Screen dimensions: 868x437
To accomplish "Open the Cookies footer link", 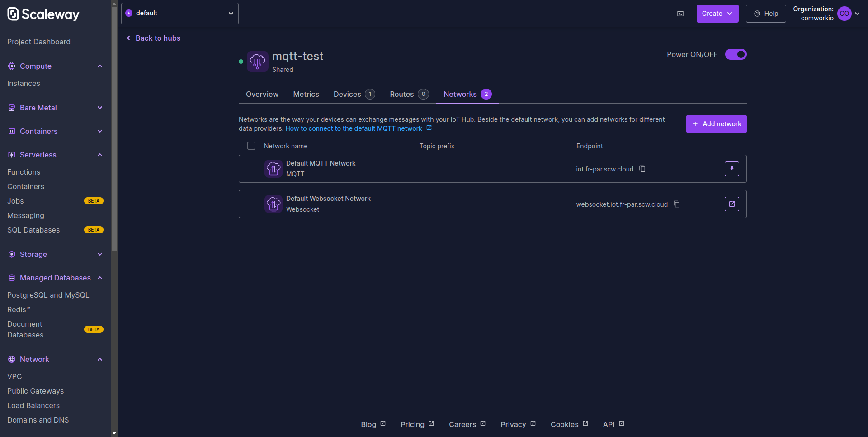I will pos(570,424).
